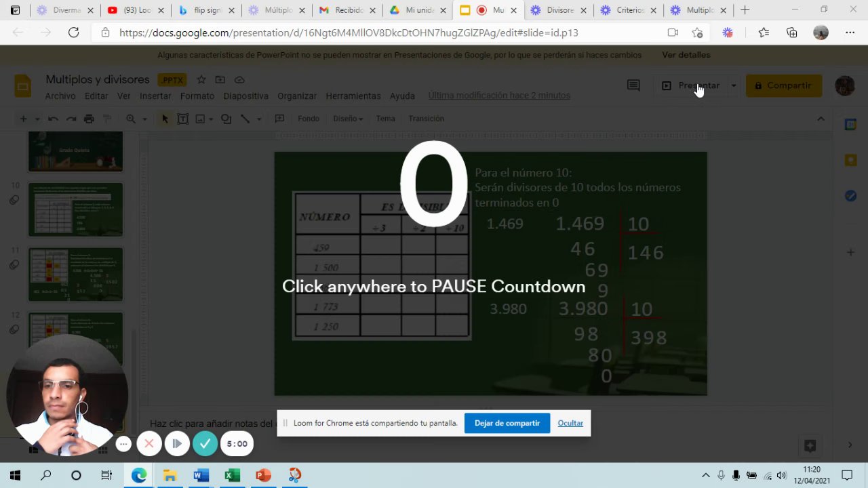Select slide 11 thumbnail

point(75,274)
